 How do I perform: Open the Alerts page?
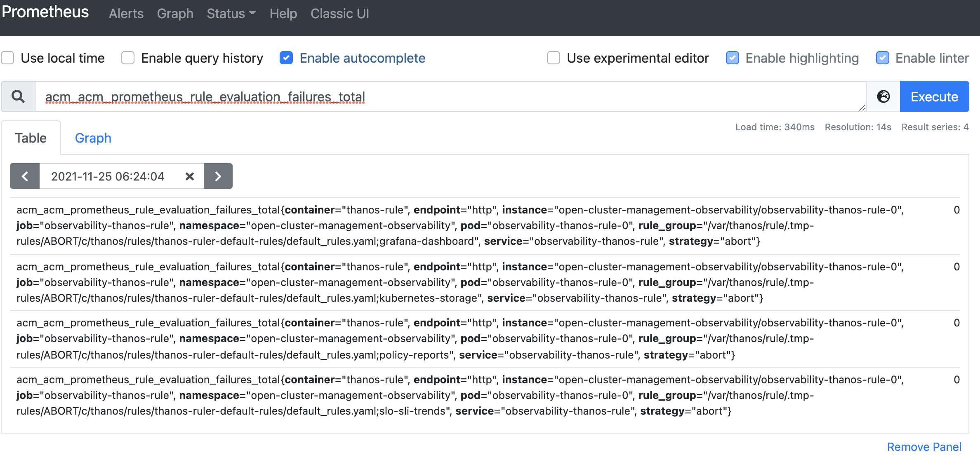pyautogui.click(x=126, y=14)
